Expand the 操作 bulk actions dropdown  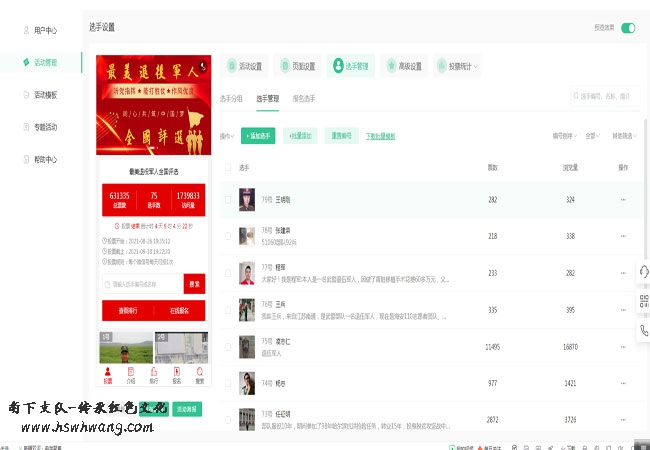click(x=227, y=136)
